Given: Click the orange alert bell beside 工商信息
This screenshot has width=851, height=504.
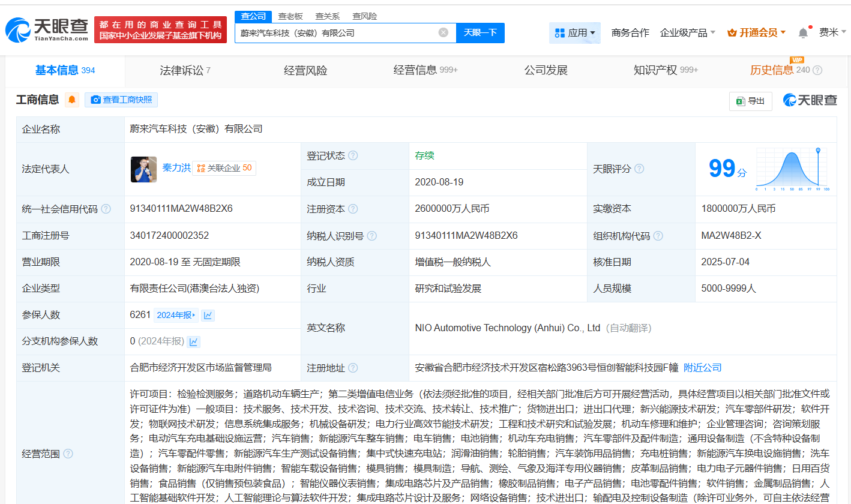Looking at the screenshot, I should [72, 100].
